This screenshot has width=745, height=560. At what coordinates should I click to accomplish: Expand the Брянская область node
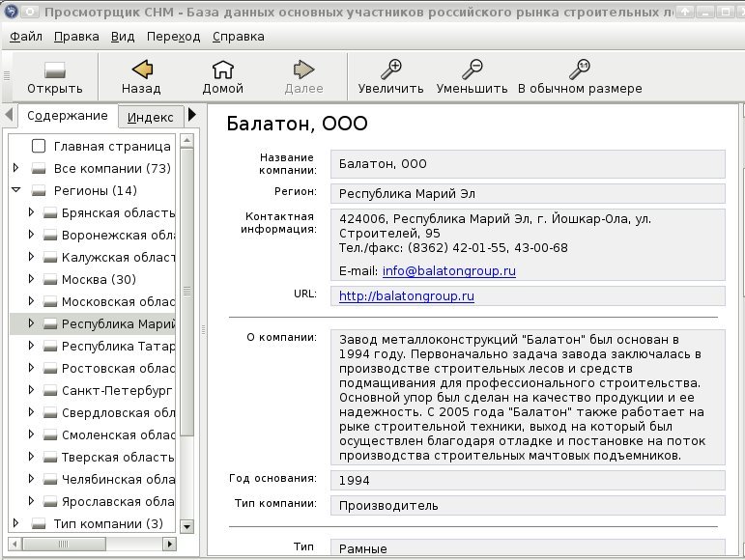tap(31, 212)
